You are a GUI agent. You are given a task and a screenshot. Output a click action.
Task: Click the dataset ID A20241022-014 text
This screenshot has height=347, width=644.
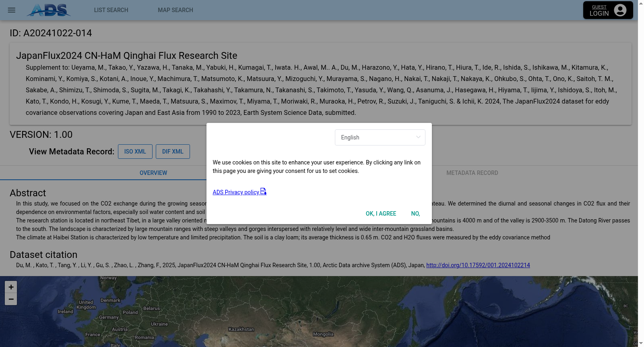click(51, 33)
